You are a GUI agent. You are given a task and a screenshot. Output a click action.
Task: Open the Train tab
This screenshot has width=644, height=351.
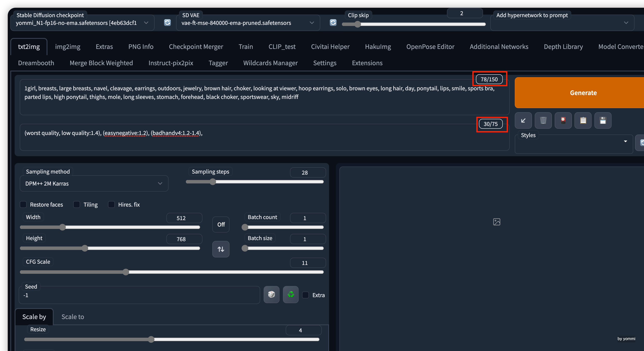[x=246, y=47]
